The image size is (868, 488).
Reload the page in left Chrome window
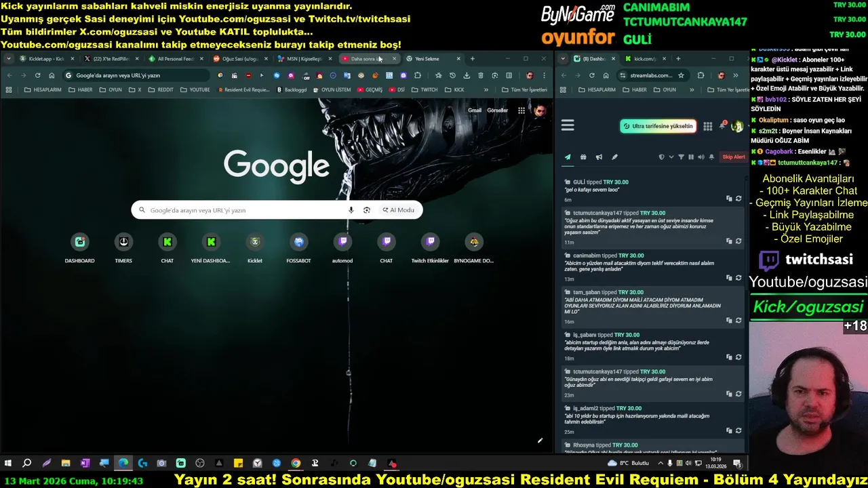[x=37, y=75]
